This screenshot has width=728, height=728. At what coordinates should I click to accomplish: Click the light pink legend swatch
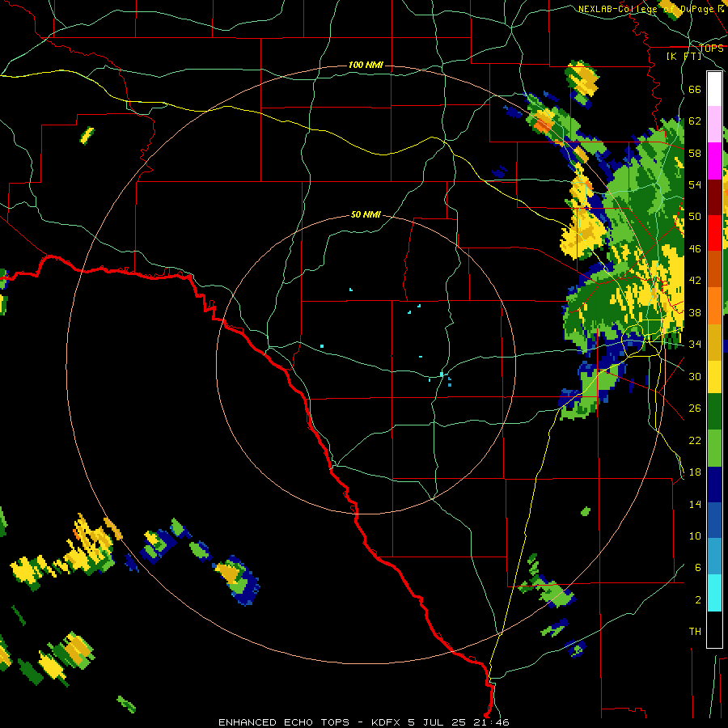[714, 125]
